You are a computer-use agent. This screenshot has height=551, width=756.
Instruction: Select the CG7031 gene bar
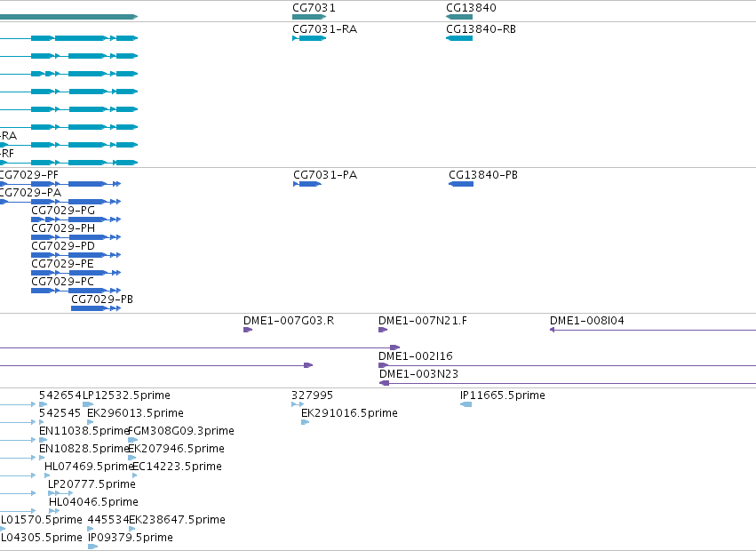coord(309,17)
